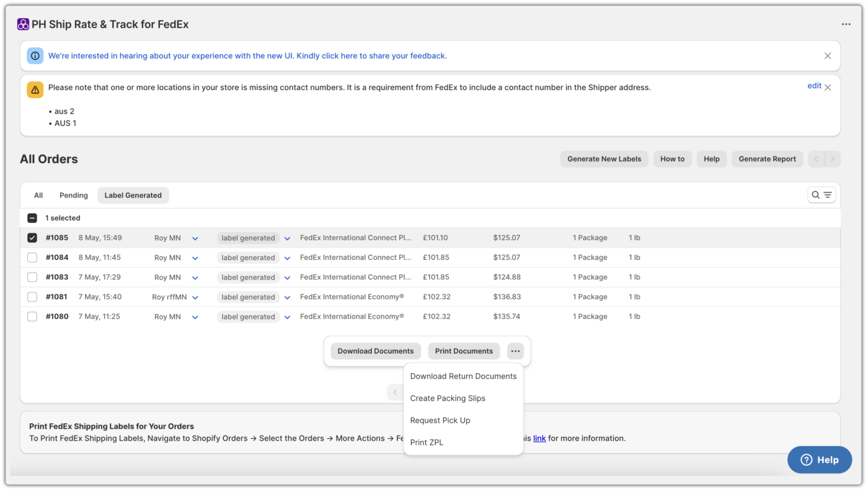Dismiss the missing contact numbers warning
The height and width of the screenshot is (489, 868).
pos(828,87)
